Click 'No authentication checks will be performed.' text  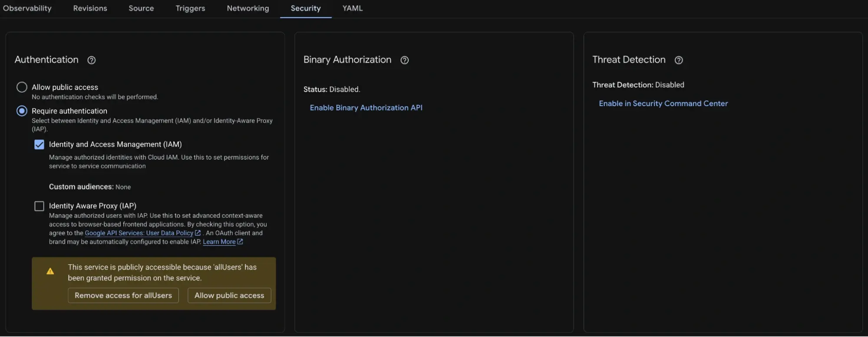tap(95, 97)
